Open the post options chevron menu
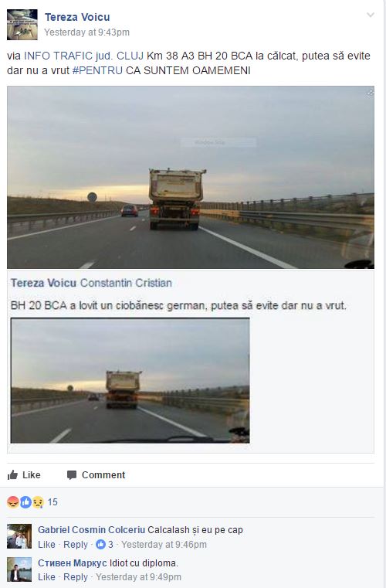Image resolution: width=386 pixels, height=588 pixels. [371, 15]
